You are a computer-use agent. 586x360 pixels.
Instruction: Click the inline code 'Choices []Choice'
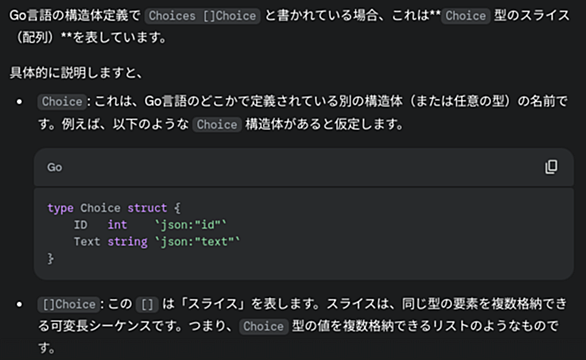click(202, 16)
